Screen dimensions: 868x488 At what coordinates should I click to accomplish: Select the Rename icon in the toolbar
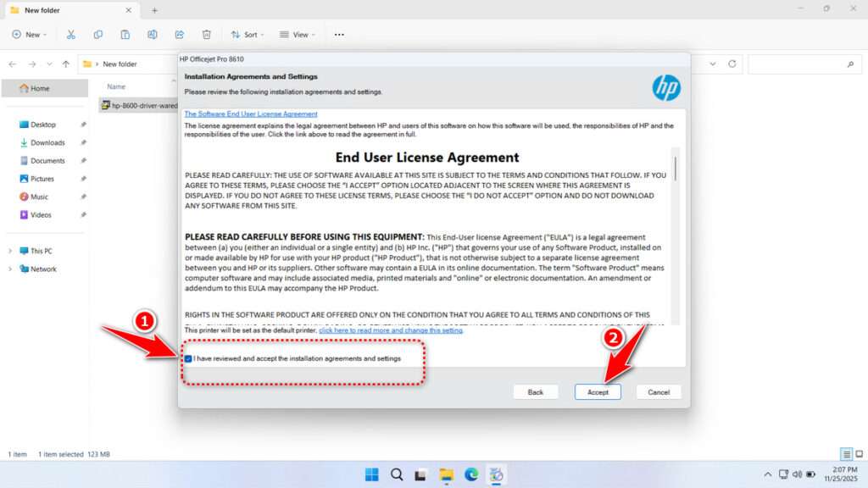[x=153, y=34]
